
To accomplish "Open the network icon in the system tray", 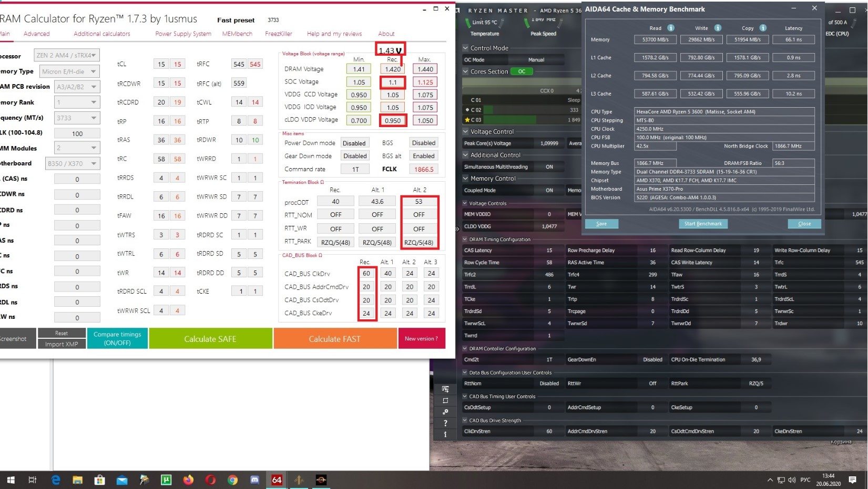I will pos(781,480).
